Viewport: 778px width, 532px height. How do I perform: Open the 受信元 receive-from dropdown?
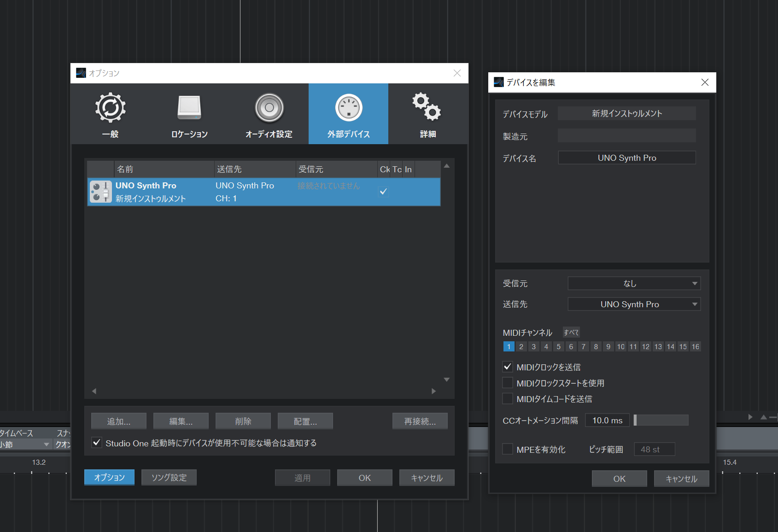click(634, 283)
